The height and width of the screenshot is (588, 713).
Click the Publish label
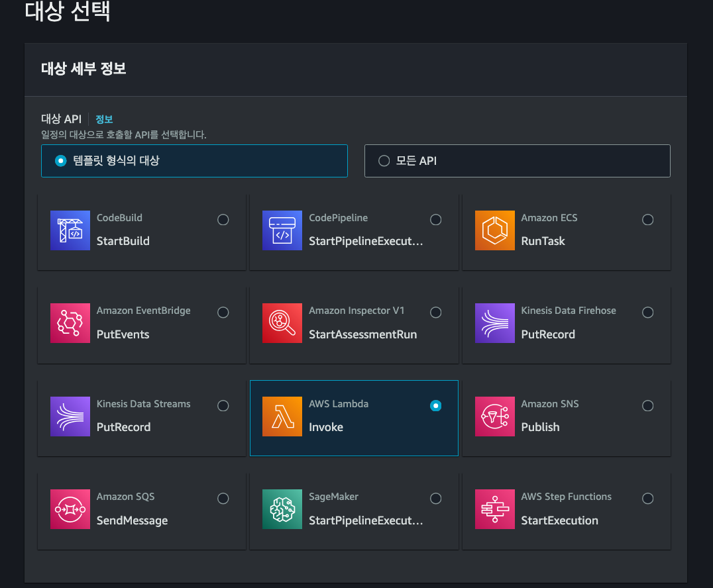click(x=540, y=426)
